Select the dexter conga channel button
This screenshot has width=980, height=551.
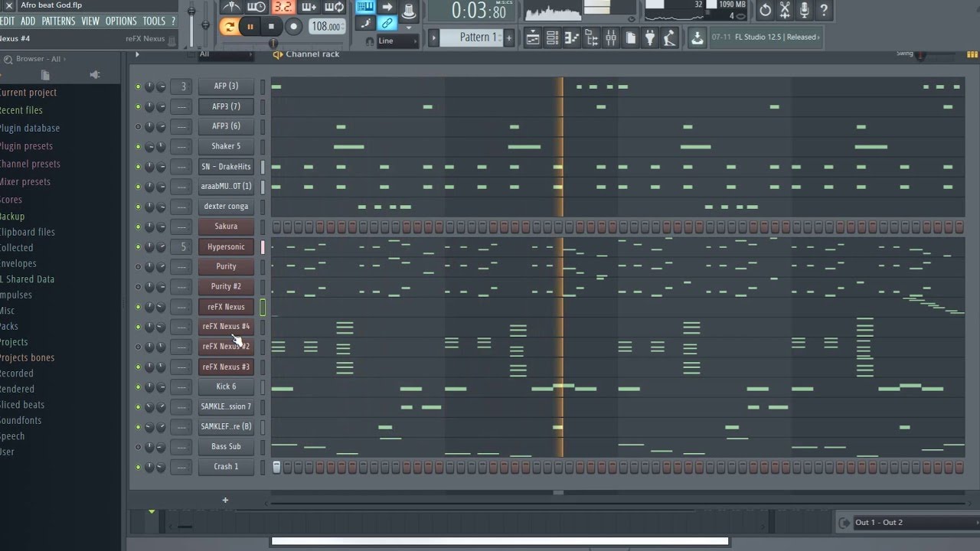click(226, 207)
